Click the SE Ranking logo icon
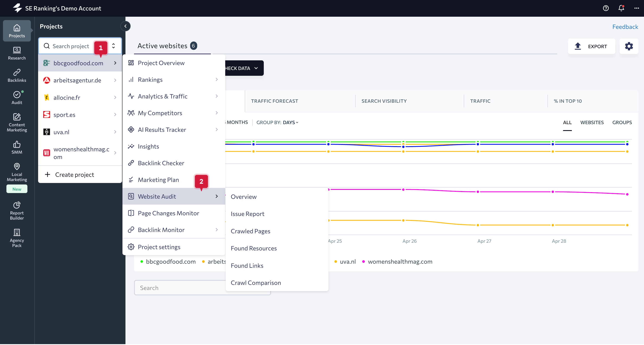 click(18, 8)
